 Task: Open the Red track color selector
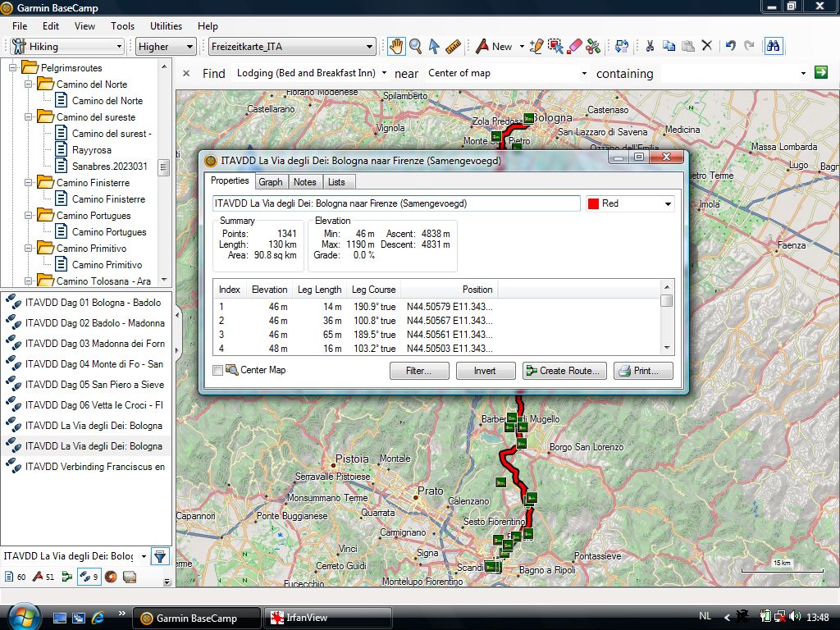[630, 203]
